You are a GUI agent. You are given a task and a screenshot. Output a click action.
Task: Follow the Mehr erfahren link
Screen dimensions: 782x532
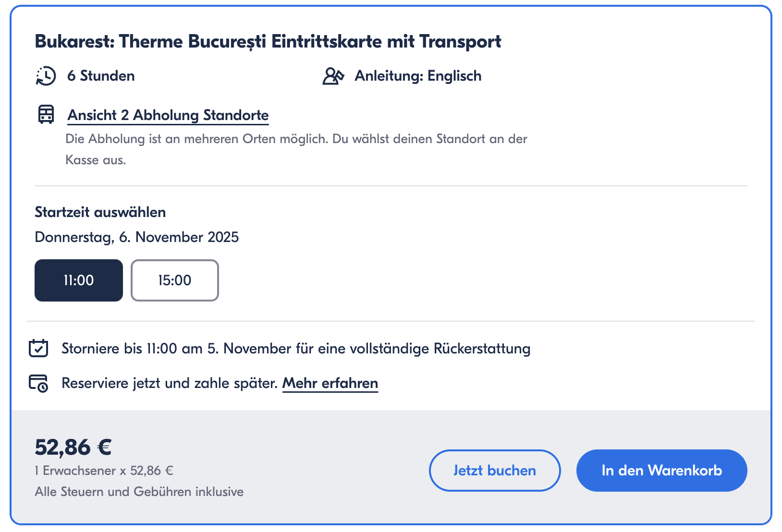coord(330,383)
